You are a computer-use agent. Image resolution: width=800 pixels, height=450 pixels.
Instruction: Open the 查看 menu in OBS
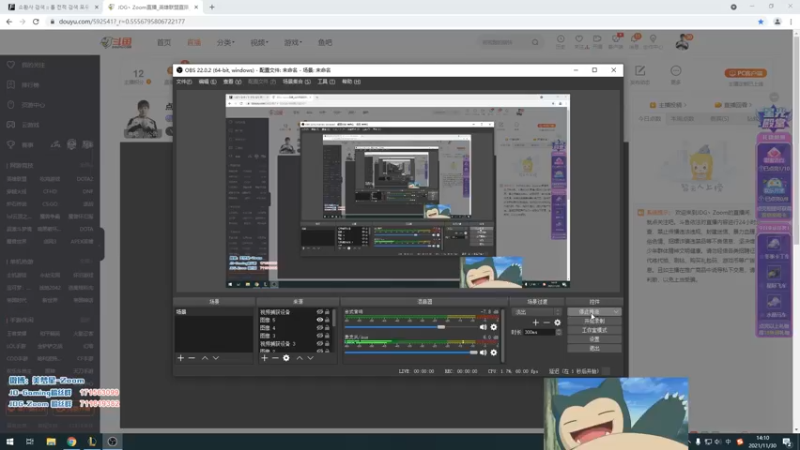pyautogui.click(x=232, y=82)
